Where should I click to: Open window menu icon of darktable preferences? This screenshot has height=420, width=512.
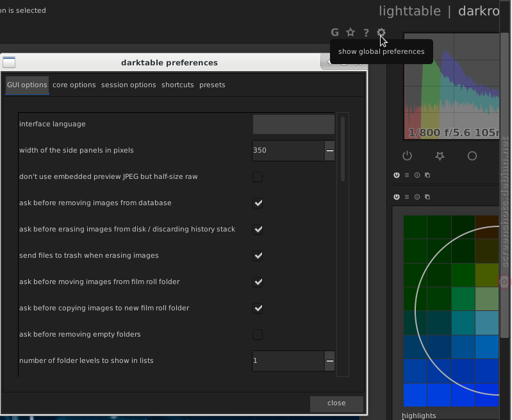9,62
